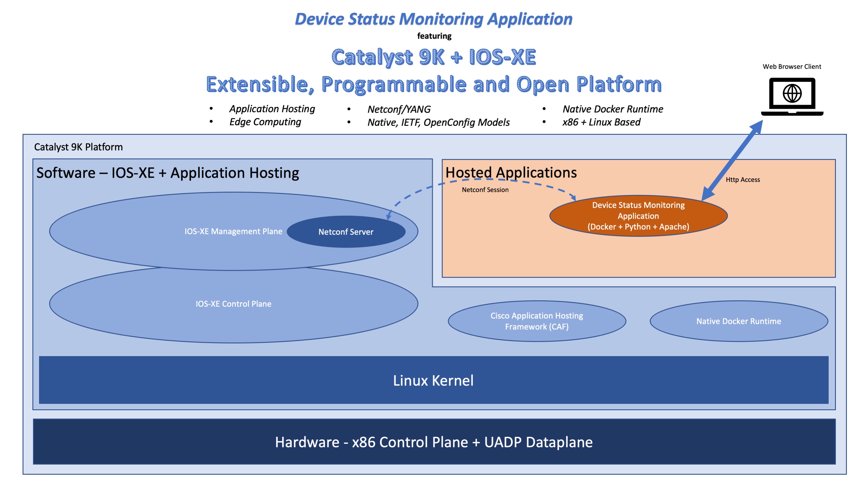Select the Catalyst 9K + IOS-XE heading

pos(434,57)
